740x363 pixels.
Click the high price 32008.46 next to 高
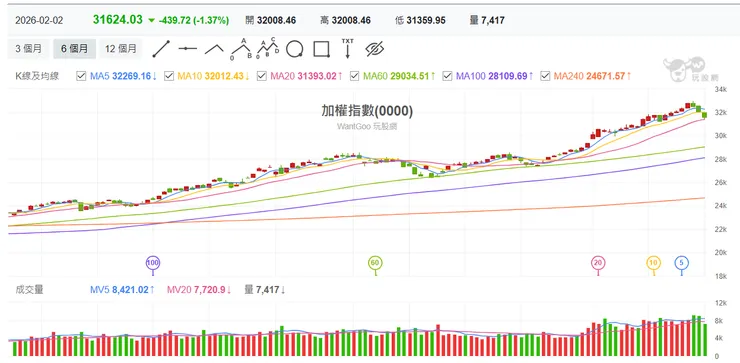351,20
